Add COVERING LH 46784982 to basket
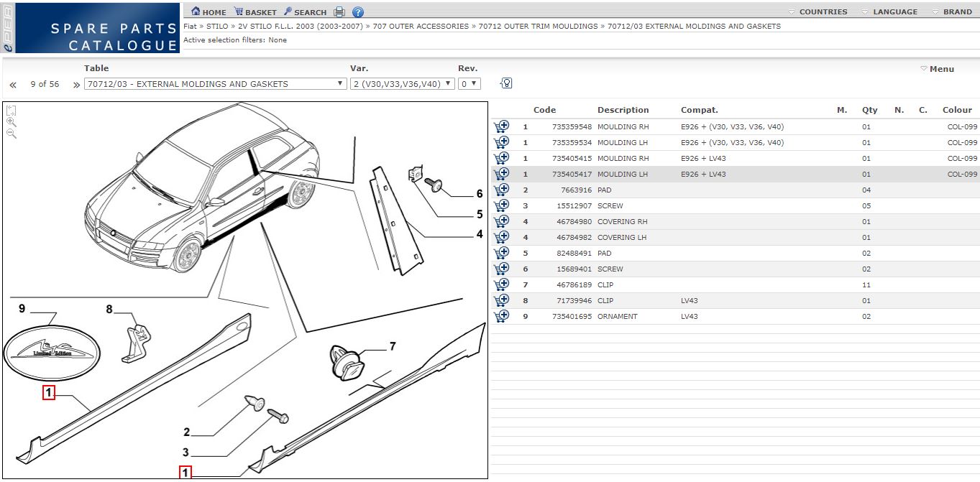The width and height of the screenshot is (980, 482). point(501,237)
